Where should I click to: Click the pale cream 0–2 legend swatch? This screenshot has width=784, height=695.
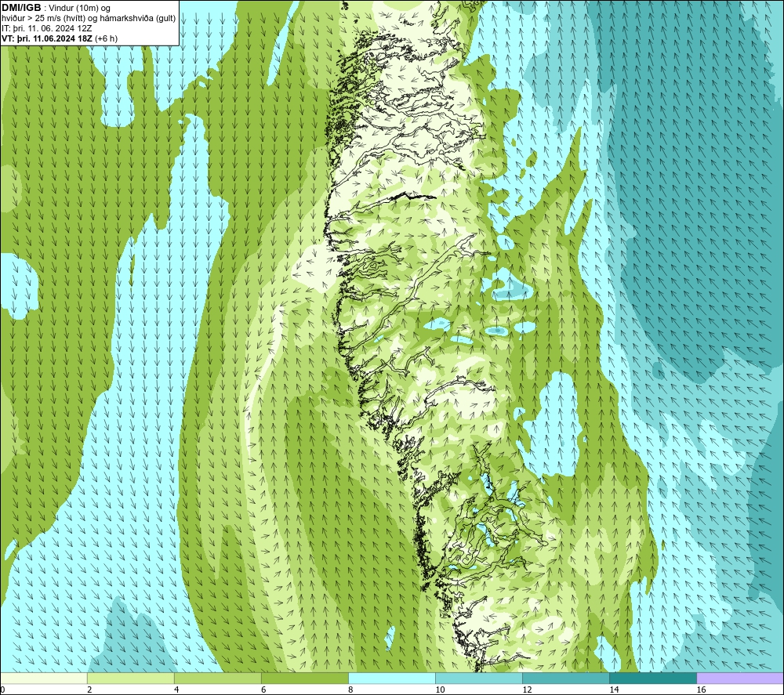click(44, 678)
